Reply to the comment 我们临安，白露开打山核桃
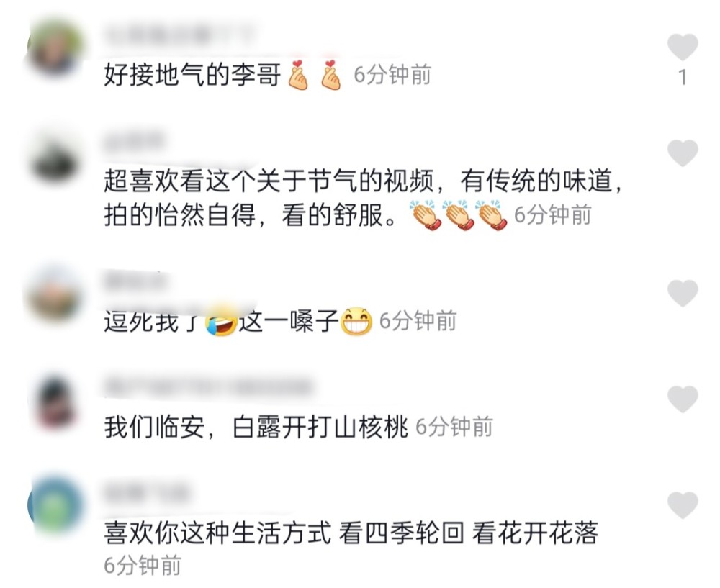 (x=256, y=428)
